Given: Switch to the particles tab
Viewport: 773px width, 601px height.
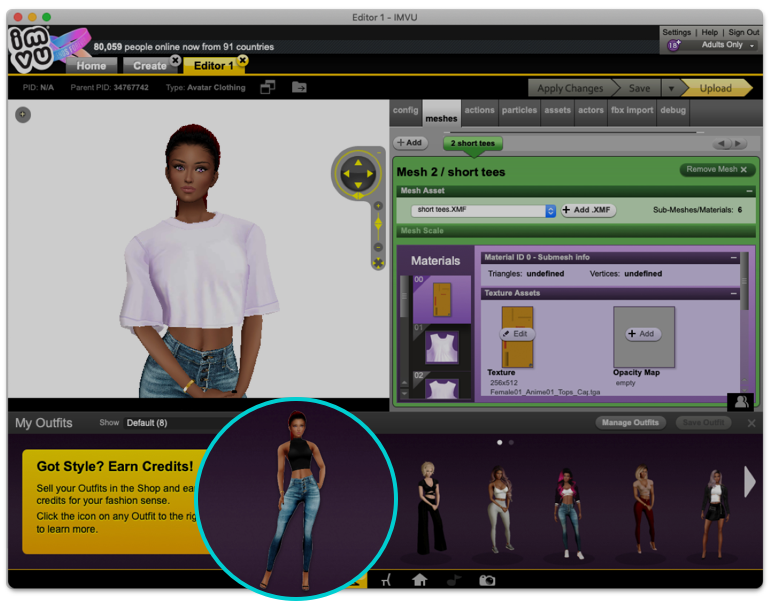Looking at the screenshot, I should coord(519,110).
